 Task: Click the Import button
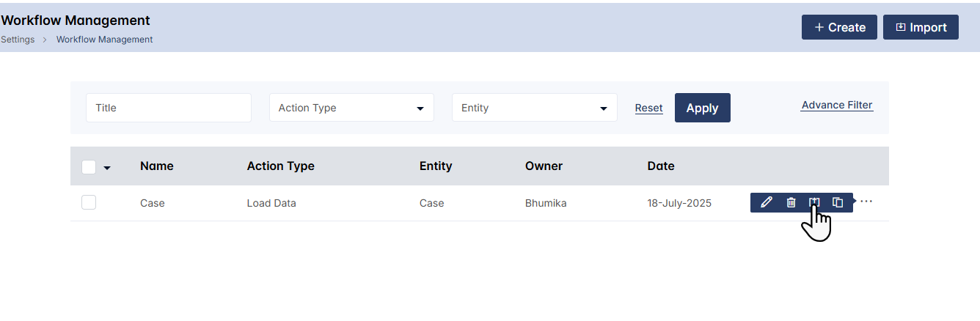click(921, 27)
